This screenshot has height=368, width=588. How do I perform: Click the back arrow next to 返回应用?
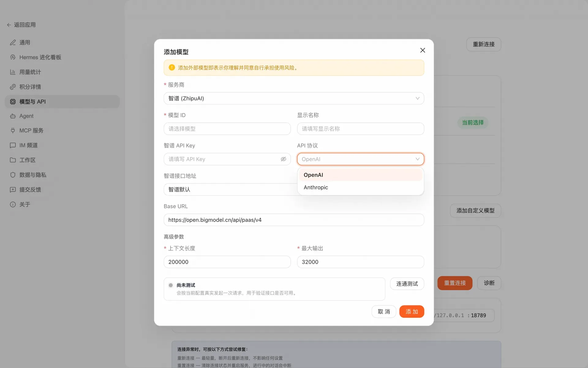pos(9,25)
